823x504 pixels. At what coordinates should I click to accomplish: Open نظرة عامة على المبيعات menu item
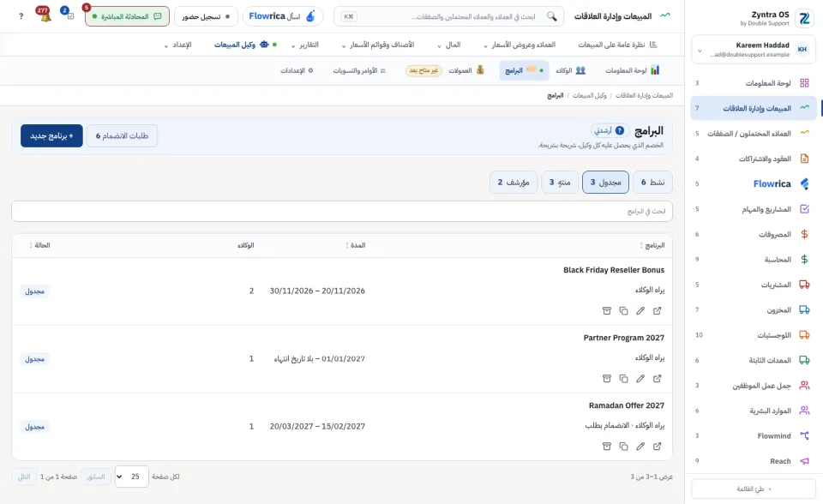tap(617, 45)
